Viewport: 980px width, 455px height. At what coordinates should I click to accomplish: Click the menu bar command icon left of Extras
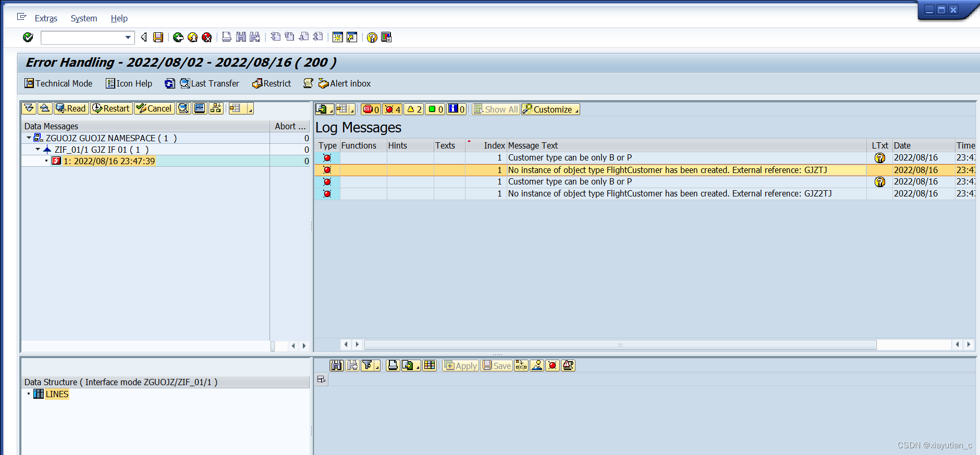point(21,17)
